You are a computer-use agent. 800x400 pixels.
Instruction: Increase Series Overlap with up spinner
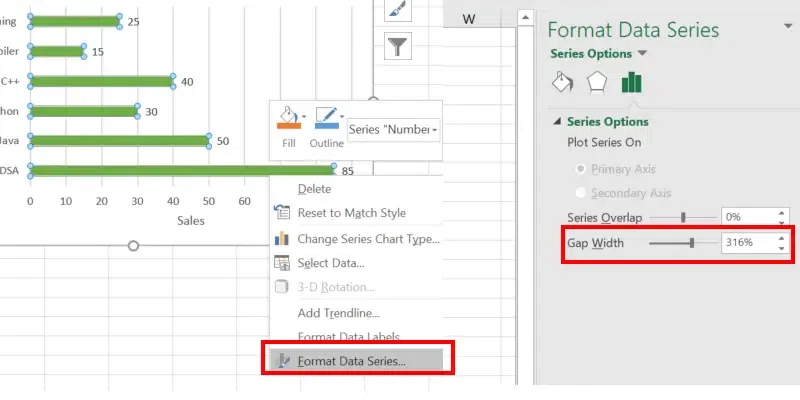[781, 212]
